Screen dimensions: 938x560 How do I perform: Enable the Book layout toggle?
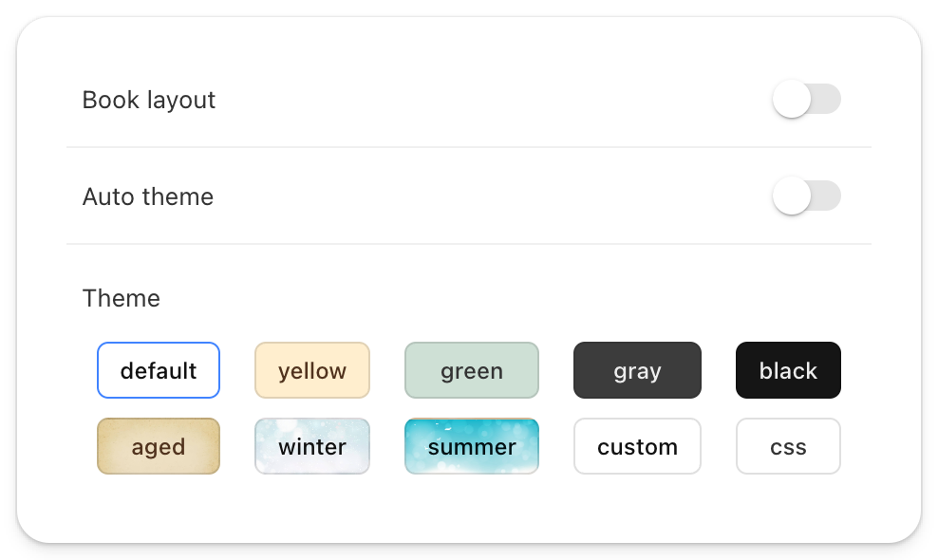click(x=806, y=100)
